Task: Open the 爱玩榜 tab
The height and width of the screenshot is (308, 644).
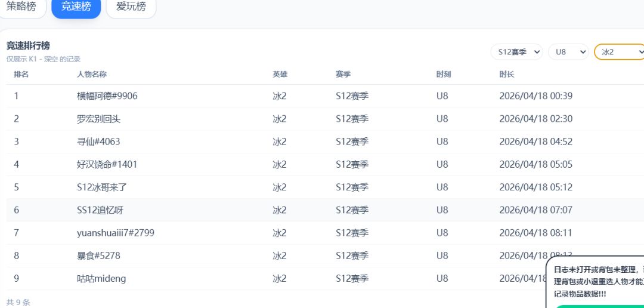Action: (131, 7)
